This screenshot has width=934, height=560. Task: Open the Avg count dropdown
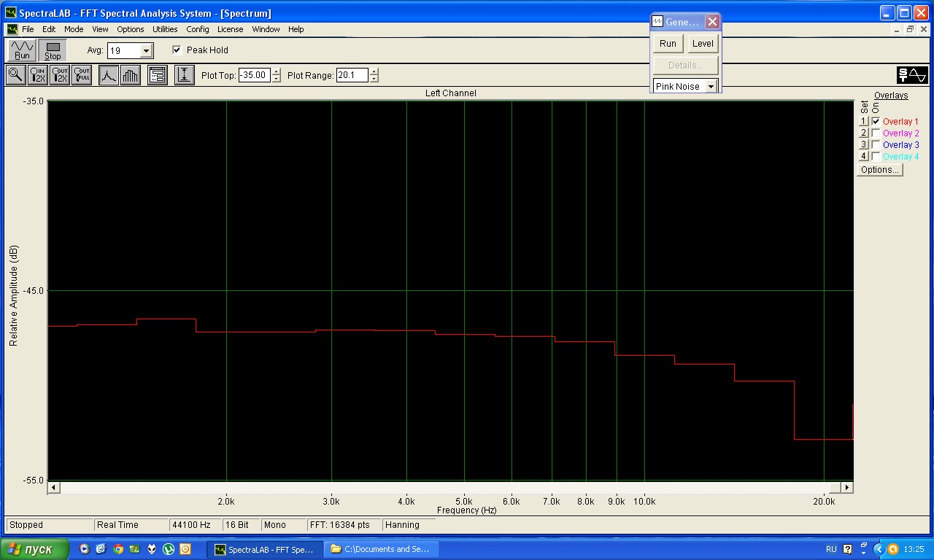pyautogui.click(x=146, y=51)
